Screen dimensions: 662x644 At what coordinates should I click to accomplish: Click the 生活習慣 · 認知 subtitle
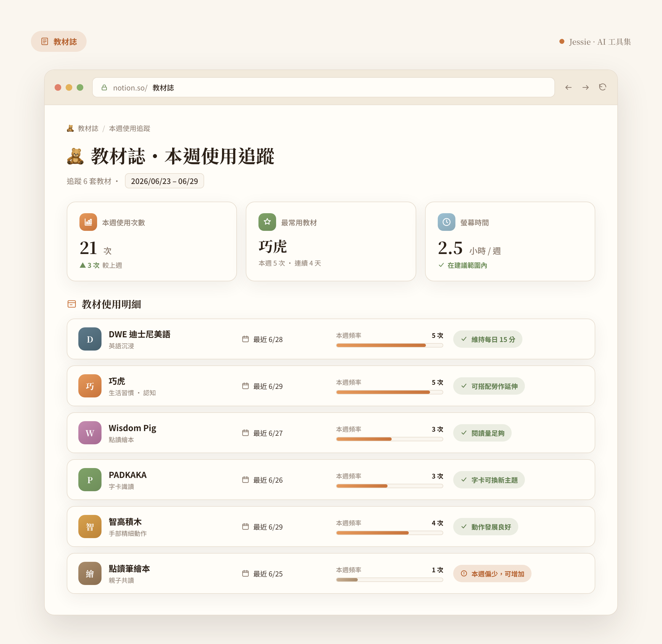point(132,393)
